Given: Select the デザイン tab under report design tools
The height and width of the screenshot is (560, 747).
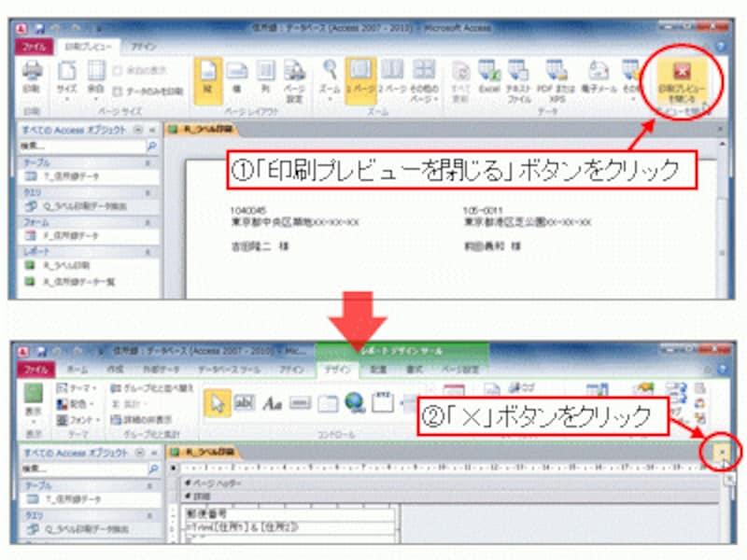Looking at the screenshot, I should pyautogui.click(x=338, y=370).
